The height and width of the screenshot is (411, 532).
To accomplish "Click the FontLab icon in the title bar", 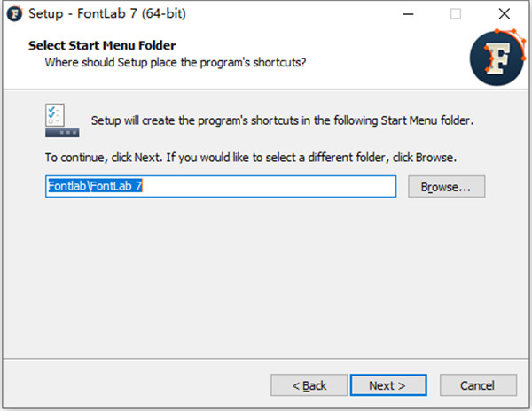I will coord(12,14).
